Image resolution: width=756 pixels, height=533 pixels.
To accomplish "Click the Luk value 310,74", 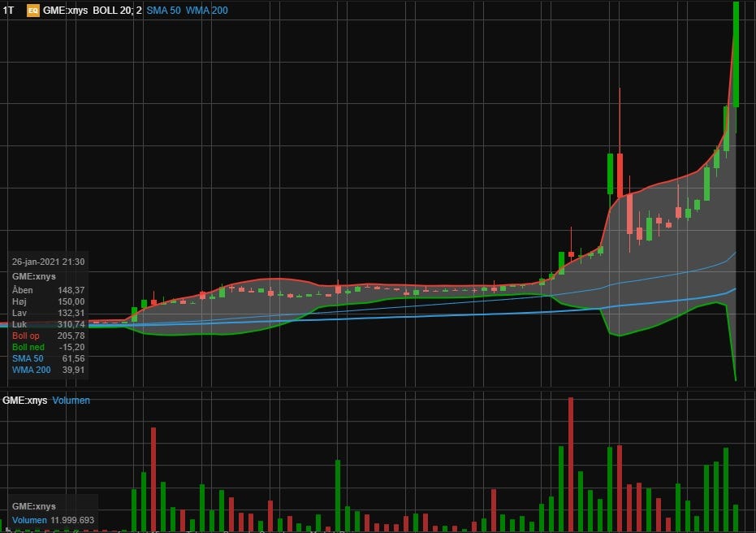I will [71, 325].
